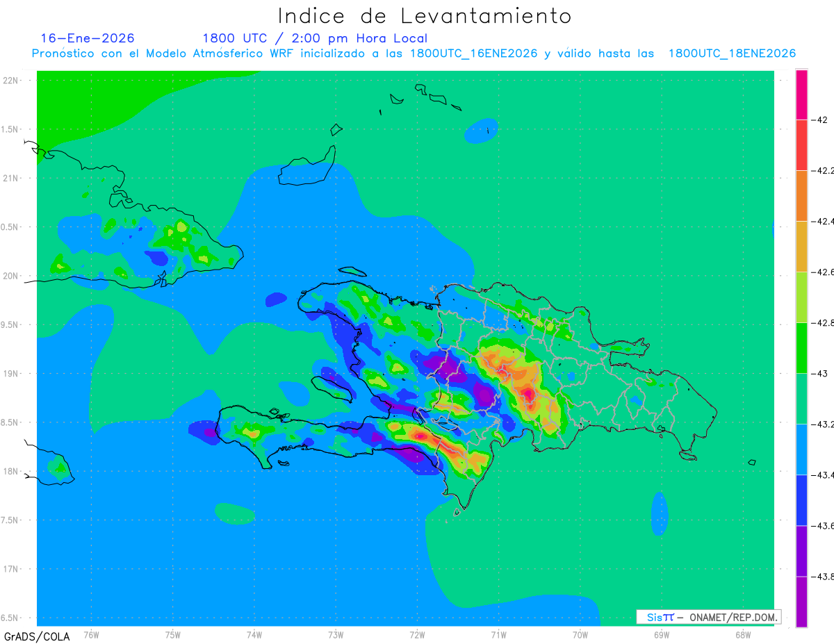Click the '1.5N' latitude label
834x644 pixels.
click(x=10, y=129)
